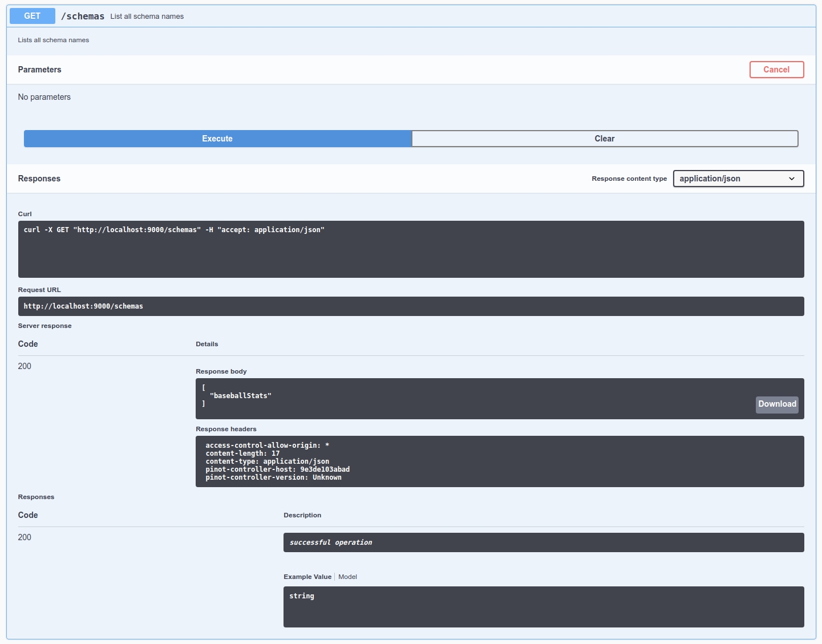Click the 'successful operation' description box
The image size is (822, 644).
(x=543, y=542)
